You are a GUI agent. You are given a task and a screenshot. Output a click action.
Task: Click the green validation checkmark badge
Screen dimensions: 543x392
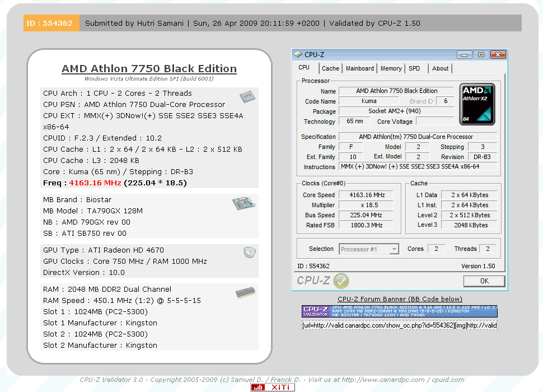341,281
